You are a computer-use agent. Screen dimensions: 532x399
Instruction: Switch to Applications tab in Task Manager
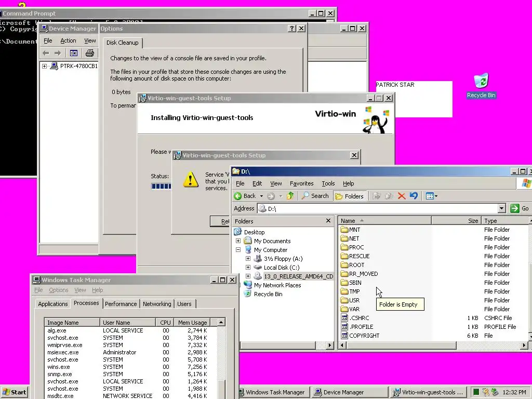[x=52, y=304]
